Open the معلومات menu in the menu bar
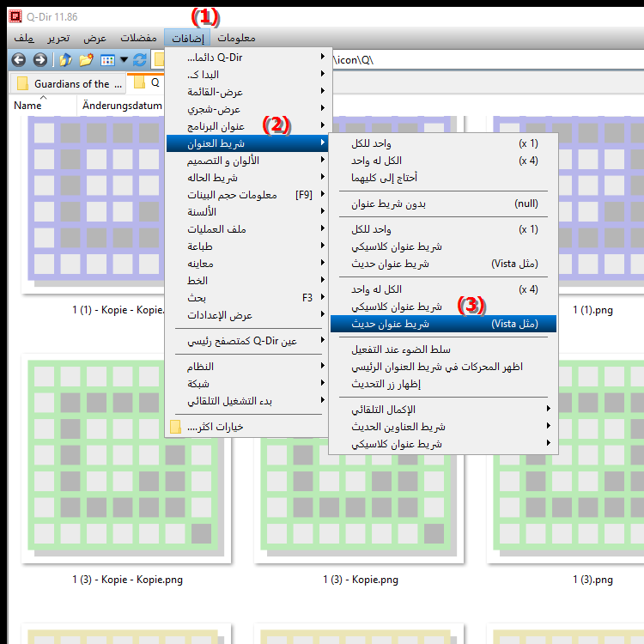Image resolution: width=644 pixels, height=644 pixels. coord(236,39)
